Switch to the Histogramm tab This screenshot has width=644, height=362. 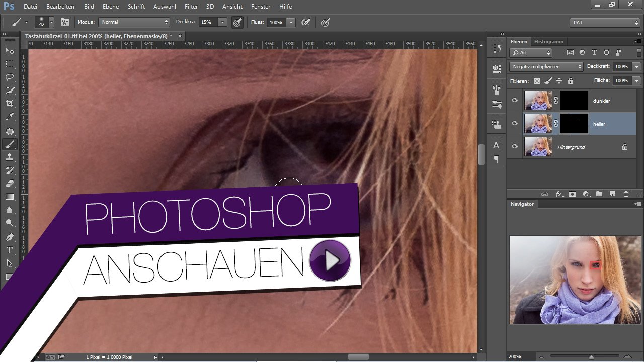(x=549, y=41)
